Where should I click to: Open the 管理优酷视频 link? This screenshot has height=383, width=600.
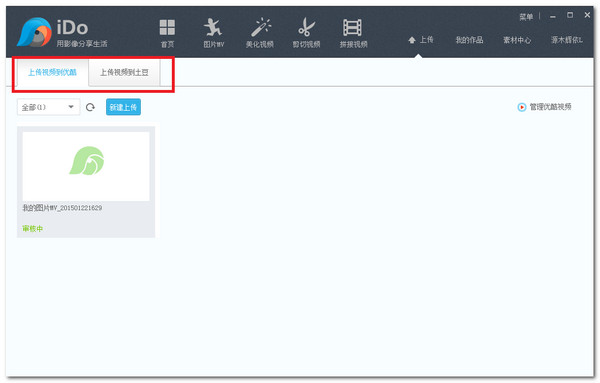[545, 107]
